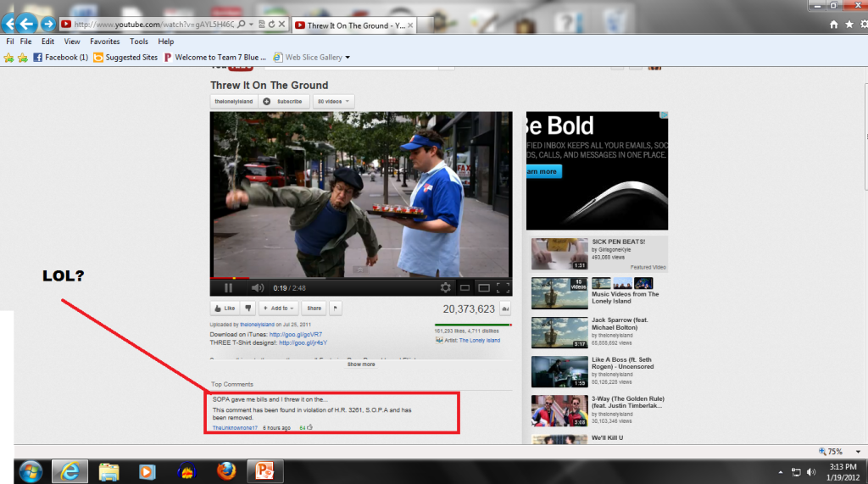The width and height of the screenshot is (868, 484).
Task: Open the Favorites menu
Action: [104, 42]
